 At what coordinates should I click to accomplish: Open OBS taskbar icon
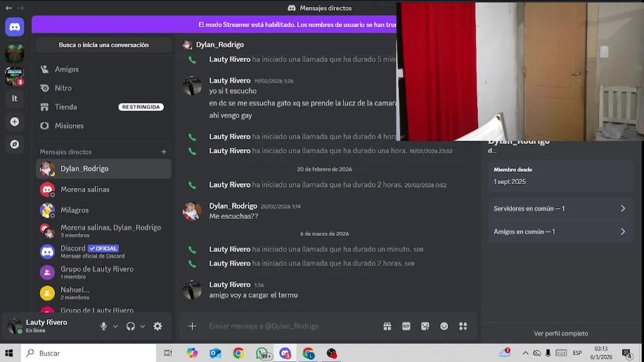tap(332, 353)
